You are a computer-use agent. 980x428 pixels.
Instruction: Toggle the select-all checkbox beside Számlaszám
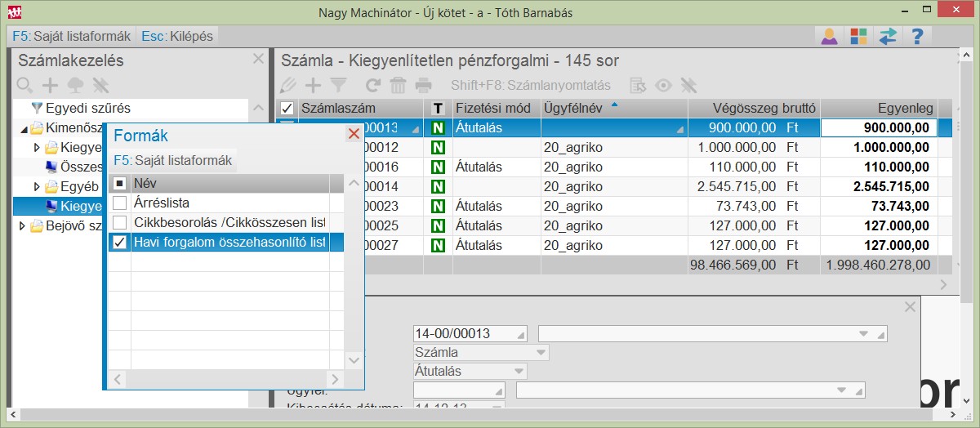tap(287, 108)
